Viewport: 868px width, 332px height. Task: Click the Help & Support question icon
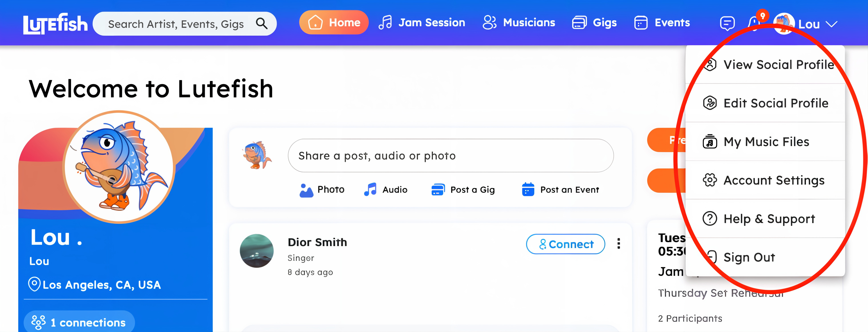(x=710, y=219)
